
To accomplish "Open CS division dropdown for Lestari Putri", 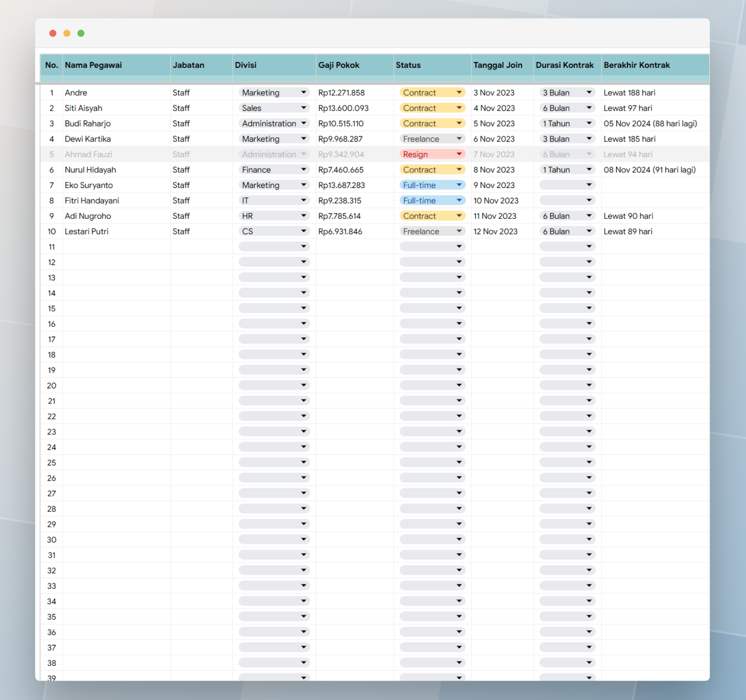I will click(274, 231).
